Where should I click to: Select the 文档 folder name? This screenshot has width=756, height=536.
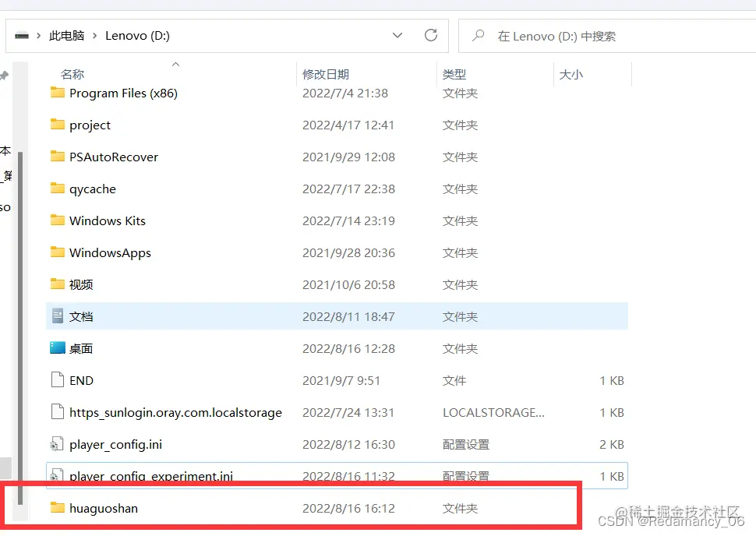[x=81, y=316]
